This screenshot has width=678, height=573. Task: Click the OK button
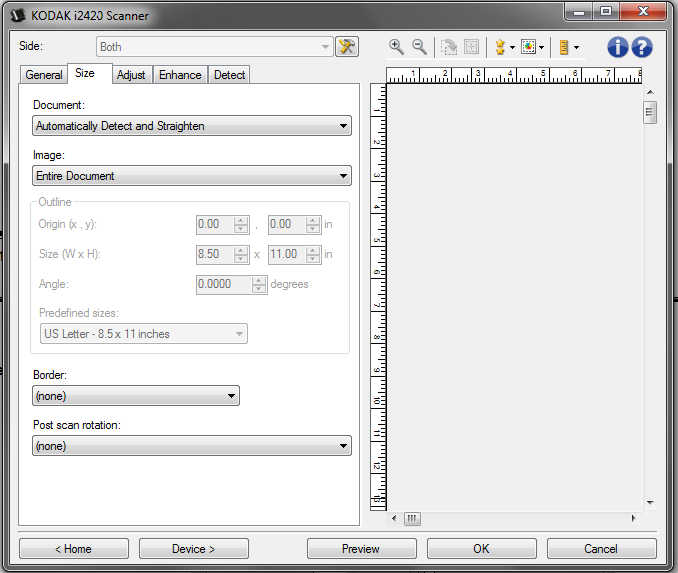pyautogui.click(x=482, y=549)
